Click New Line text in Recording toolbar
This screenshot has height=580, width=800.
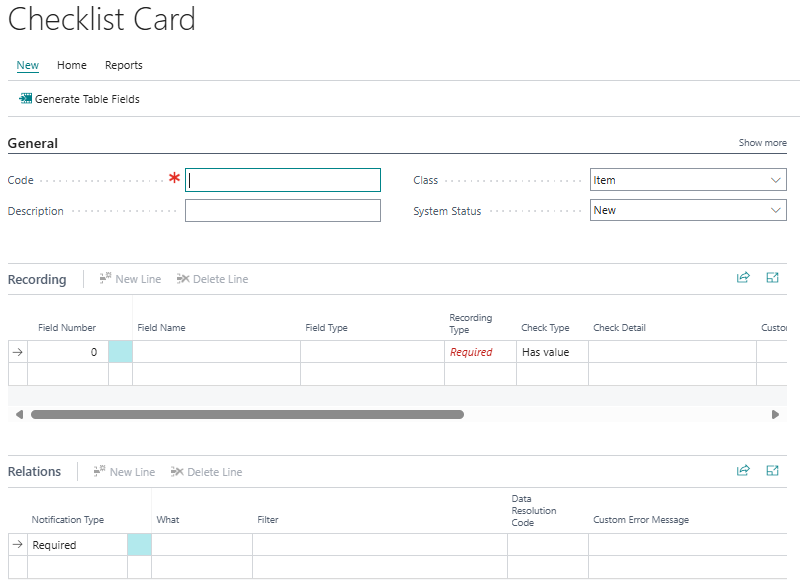point(138,279)
